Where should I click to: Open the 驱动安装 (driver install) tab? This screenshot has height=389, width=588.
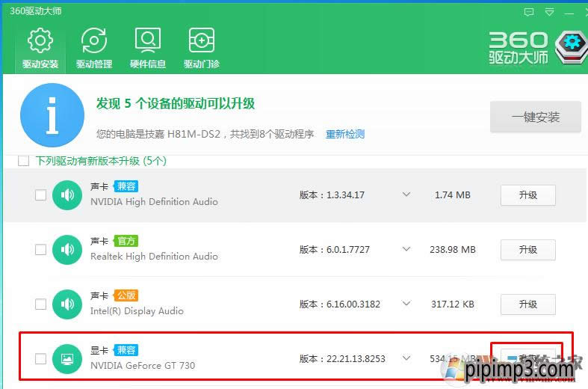tap(40, 48)
